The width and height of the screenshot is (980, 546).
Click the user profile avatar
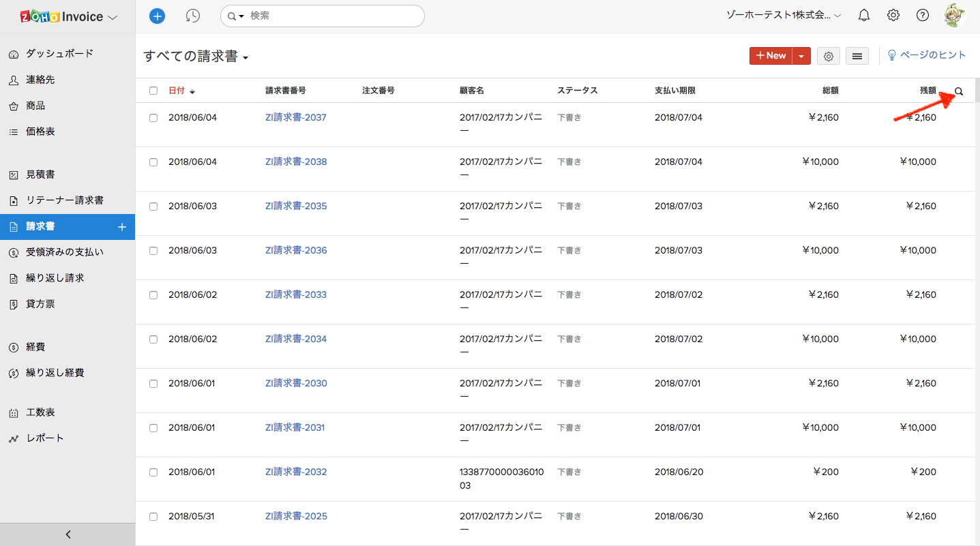pyautogui.click(x=955, y=15)
